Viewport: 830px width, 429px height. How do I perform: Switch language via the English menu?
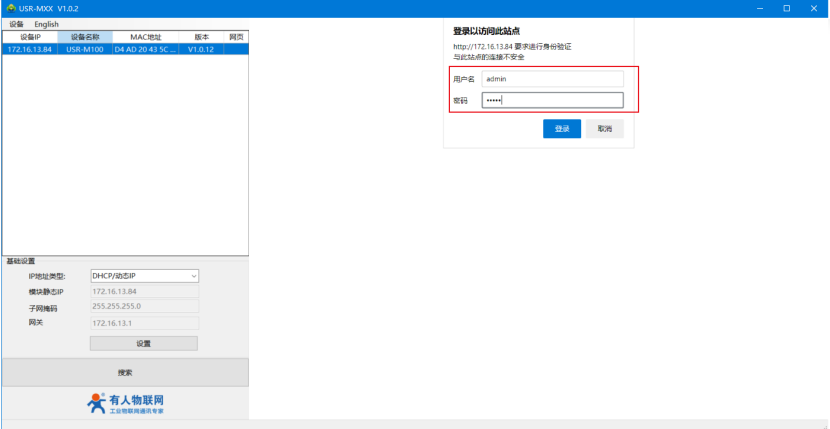(46, 24)
